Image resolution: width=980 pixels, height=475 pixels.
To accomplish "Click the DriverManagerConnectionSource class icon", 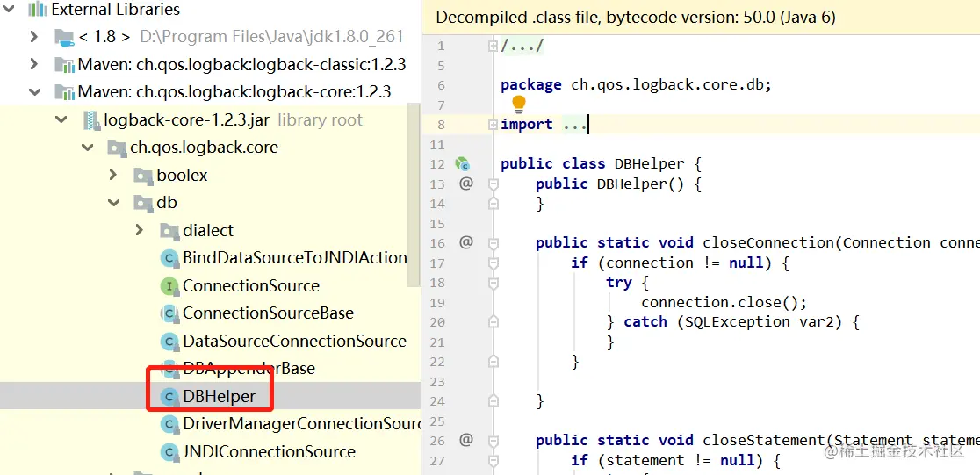I will (x=169, y=424).
